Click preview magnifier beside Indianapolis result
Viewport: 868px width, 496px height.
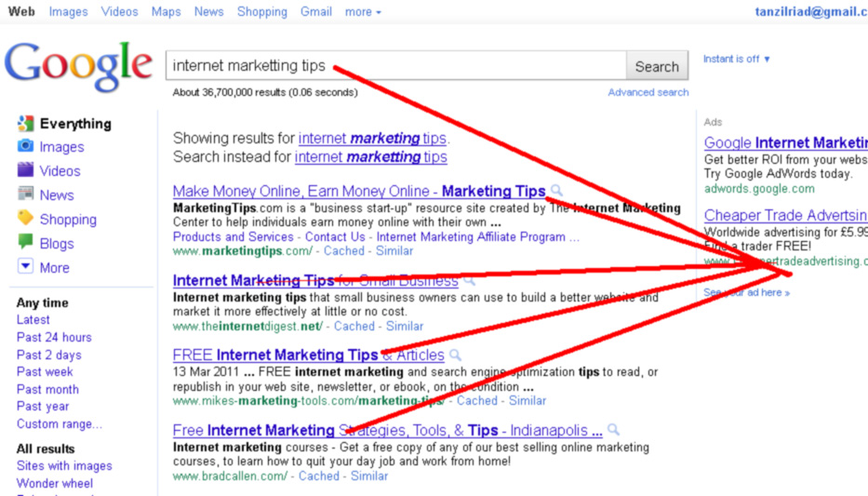613,430
